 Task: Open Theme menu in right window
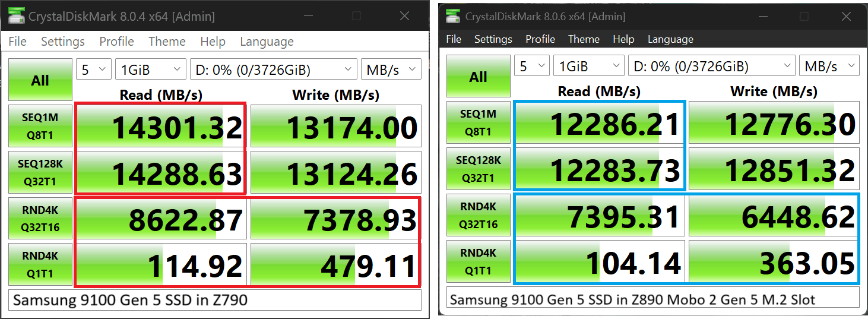pos(584,39)
